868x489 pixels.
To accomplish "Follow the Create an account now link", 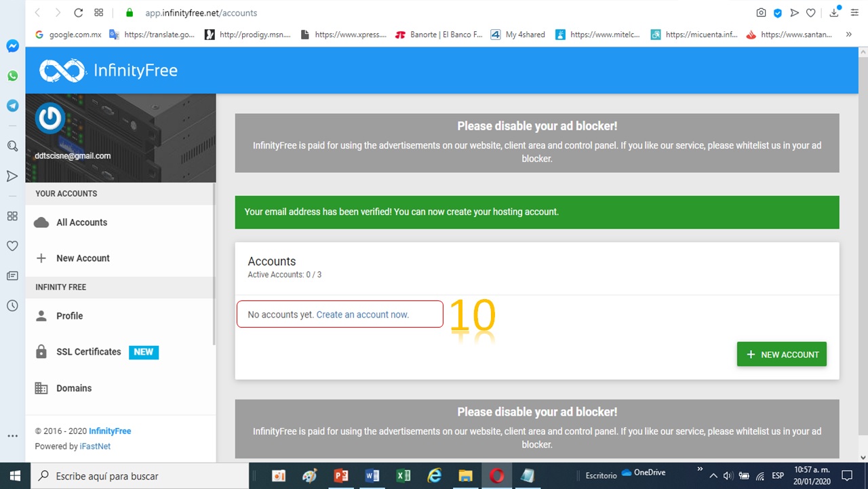I will [362, 315].
